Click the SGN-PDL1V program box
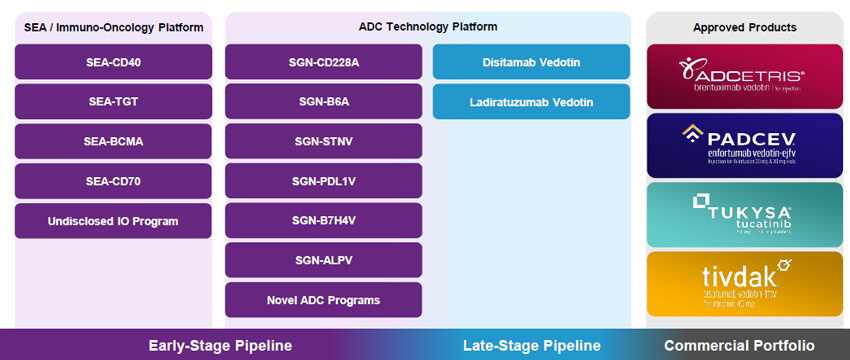Viewport: 850px width, 360px height. (x=324, y=181)
